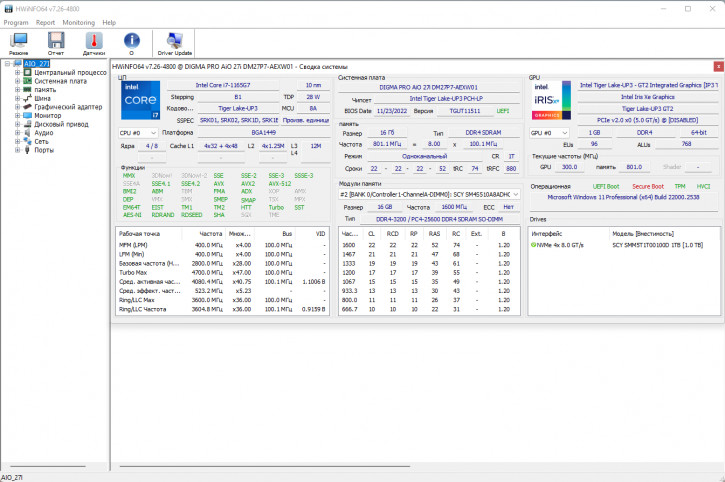Screen dimensions: 725x482
Task: Click the port icon beside Порты
Action: pos(27,150)
